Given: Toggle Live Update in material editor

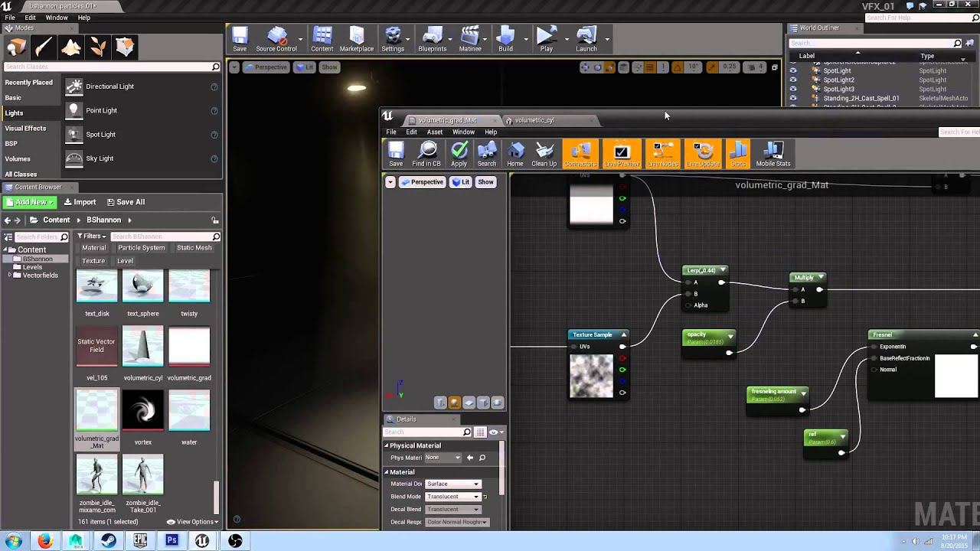Looking at the screenshot, I should pos(703,154).
